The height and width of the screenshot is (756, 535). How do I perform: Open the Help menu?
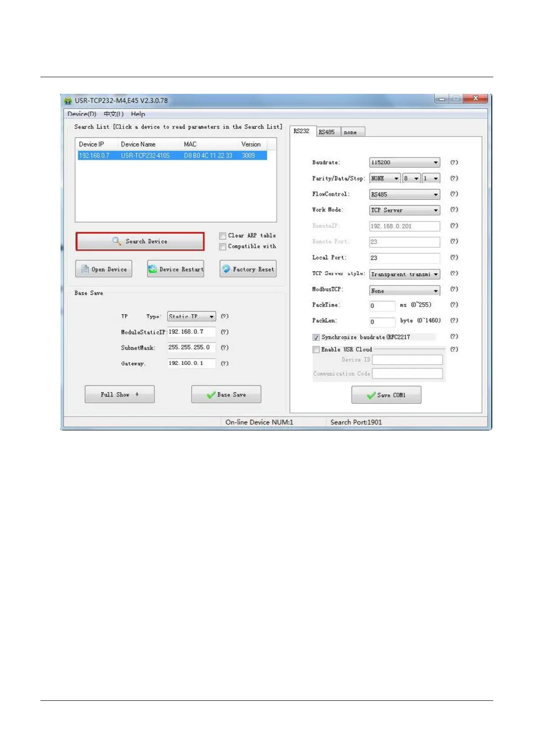tap(138, 114)
